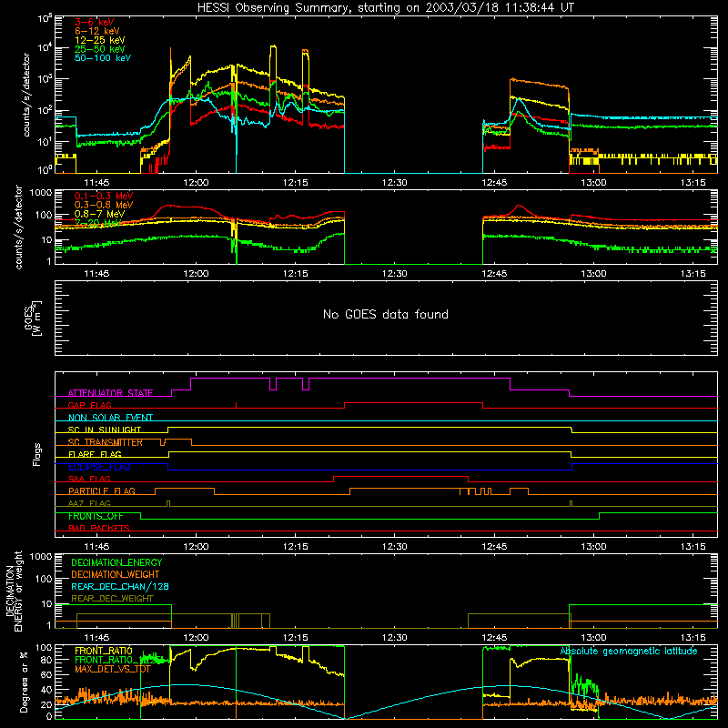Click the 'Absolute geomagnetic latitude' label

coord(629,651)
